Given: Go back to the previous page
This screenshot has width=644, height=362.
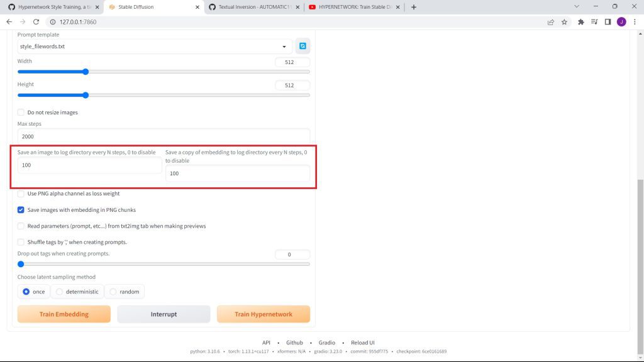Looking at the screenshot, I should (x=9, y=22).
